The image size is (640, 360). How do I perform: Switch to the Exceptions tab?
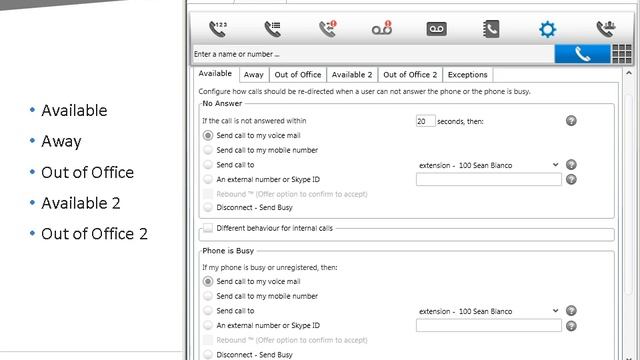(x=467, y=75)
